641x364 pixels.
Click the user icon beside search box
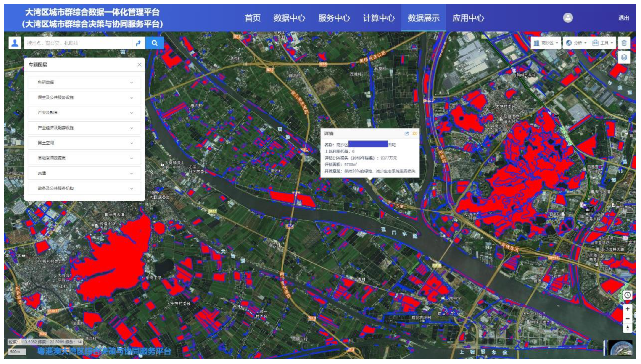[15, 43]
